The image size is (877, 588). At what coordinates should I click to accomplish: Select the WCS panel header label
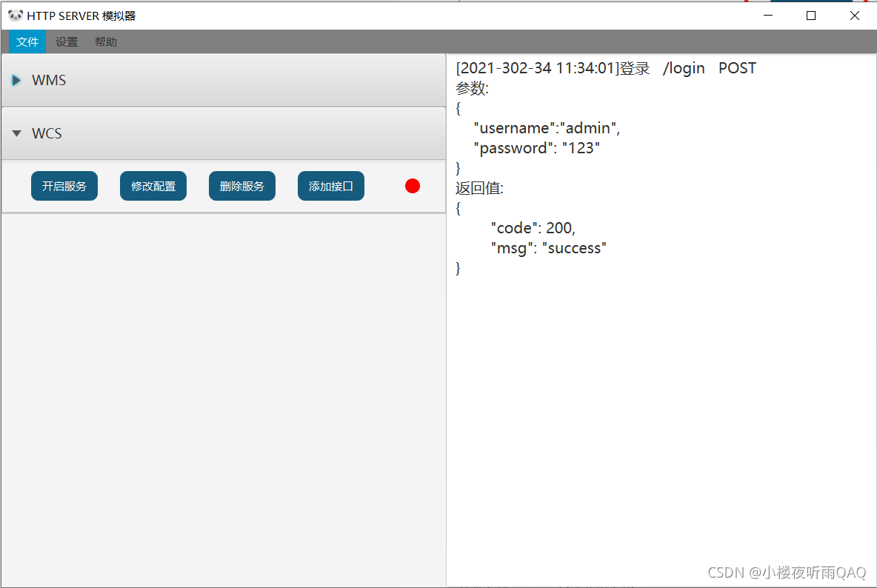(x=47, y=133)
